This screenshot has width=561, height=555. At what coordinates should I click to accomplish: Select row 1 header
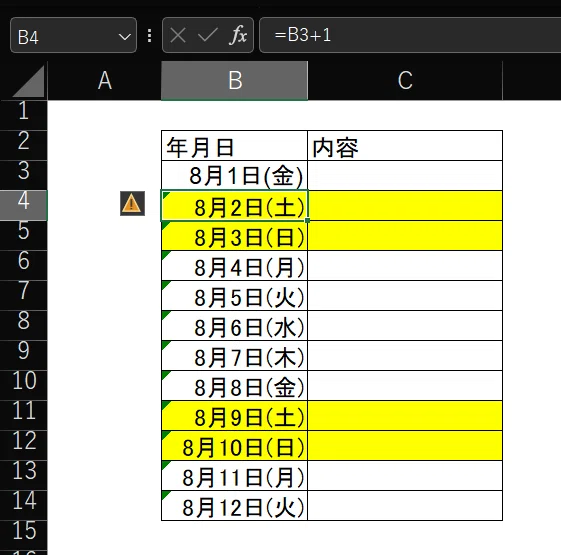coord(24,116)
